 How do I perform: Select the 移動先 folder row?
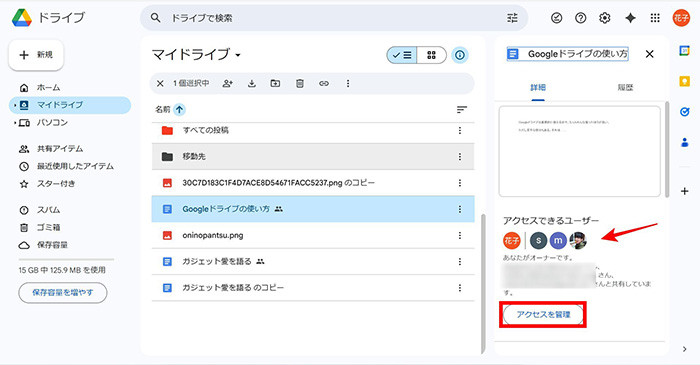pyautogui.click(x=313, y=157)
